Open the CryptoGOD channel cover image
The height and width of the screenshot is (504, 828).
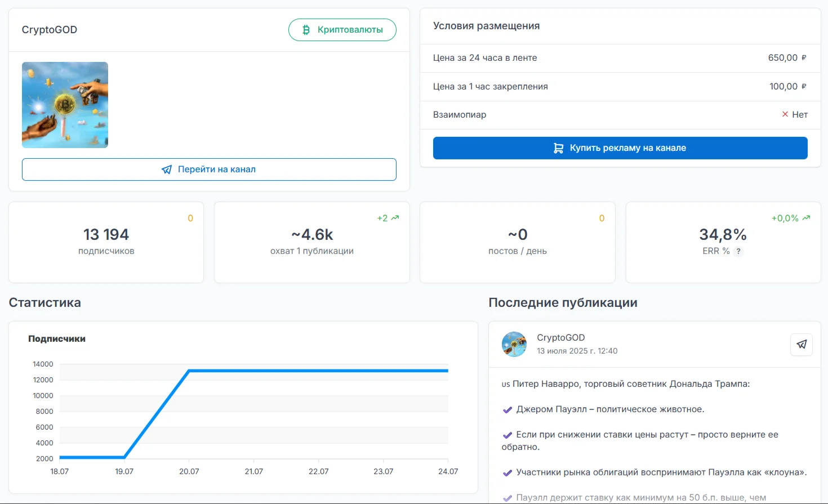click(x=65, y=105)
